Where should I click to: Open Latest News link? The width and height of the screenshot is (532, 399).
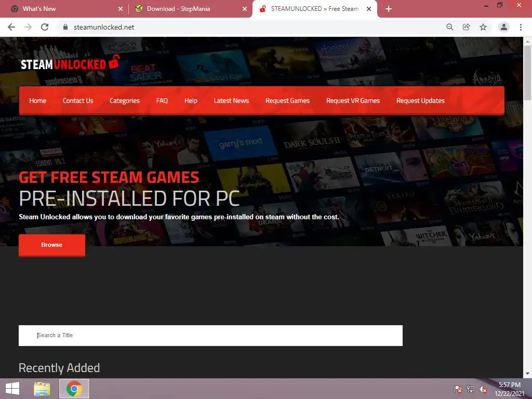click(x=231, y=101)
